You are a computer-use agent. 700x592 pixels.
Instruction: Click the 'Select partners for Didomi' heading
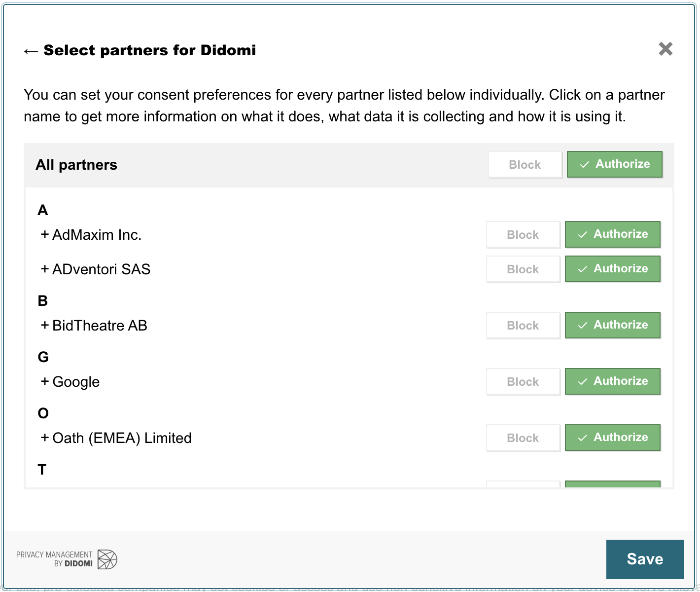150,50
